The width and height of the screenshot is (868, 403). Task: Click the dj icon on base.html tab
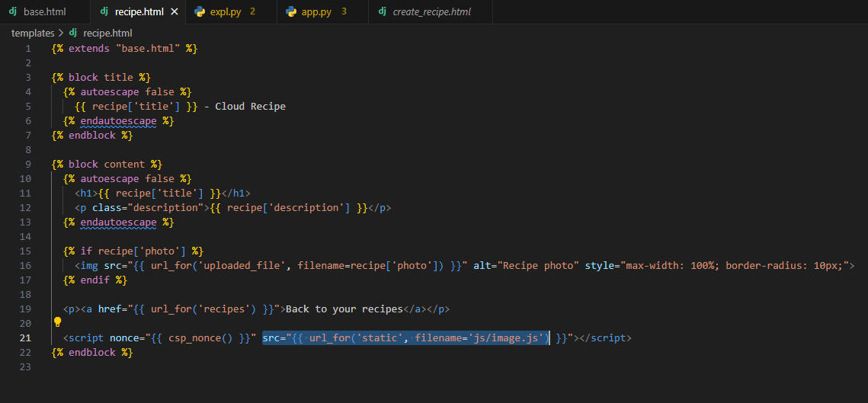13,12
